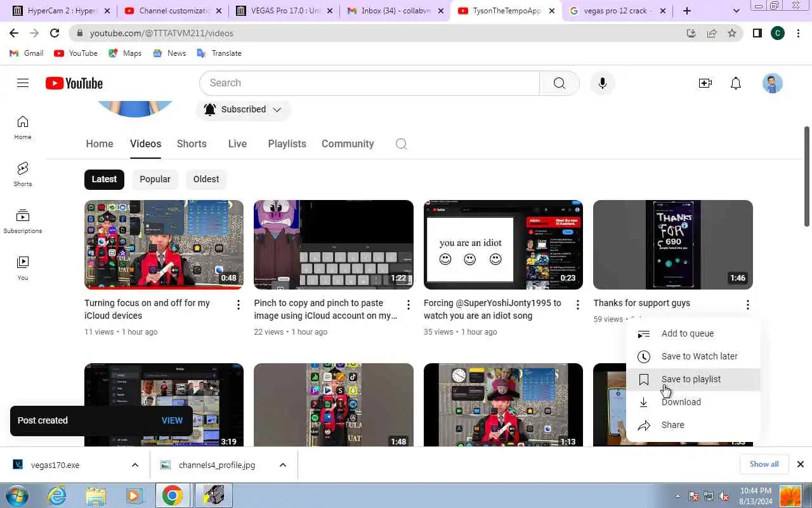Choose Add to queue
This screenshot has width=812, height=508.
coord(693,333)
